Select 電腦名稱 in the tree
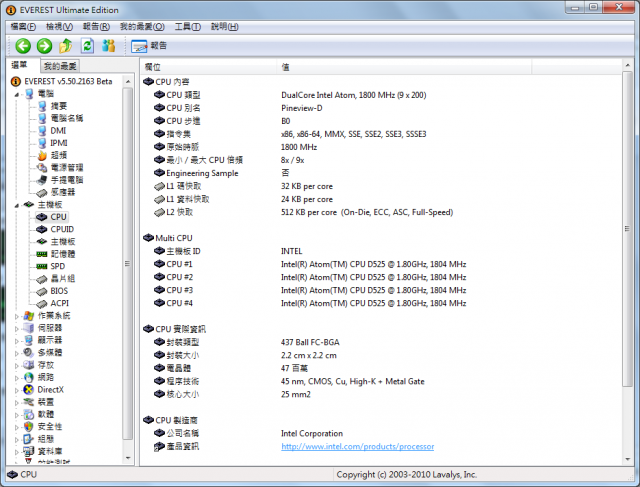Screen dimensions: 640x487 [67, 118]
